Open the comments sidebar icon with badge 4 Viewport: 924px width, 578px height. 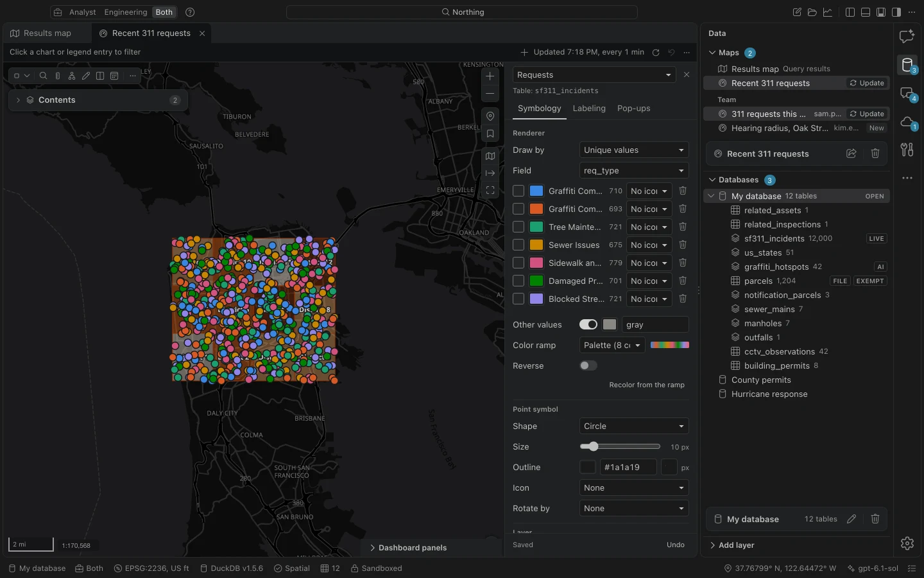907,94
